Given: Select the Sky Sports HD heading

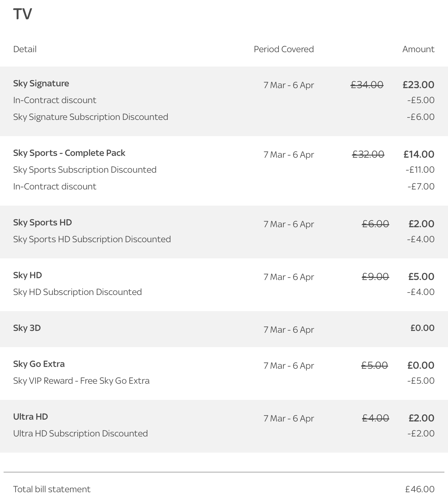Looking at the screenshot, I should [43, 222].
